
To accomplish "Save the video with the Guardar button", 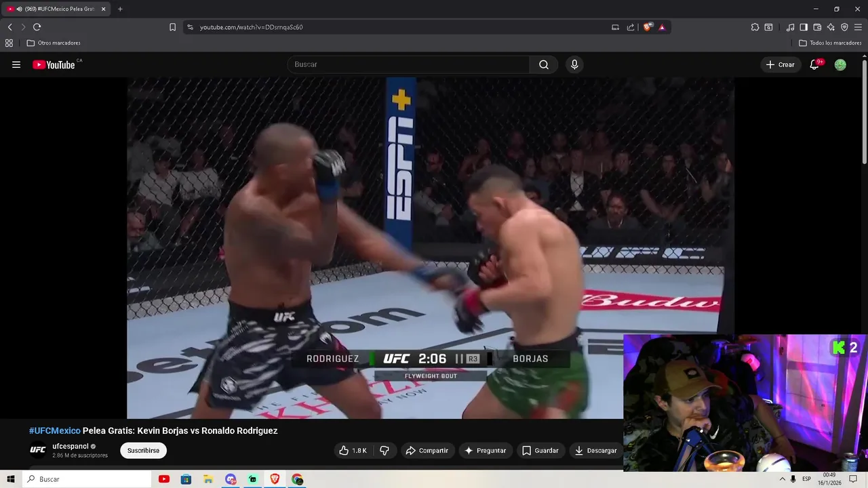I will pos(540,450).
